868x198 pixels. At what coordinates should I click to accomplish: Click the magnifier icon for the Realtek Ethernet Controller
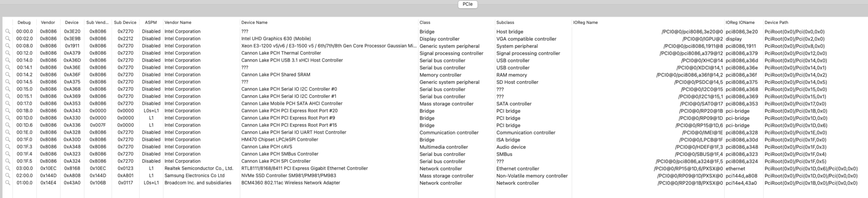(8, 169)
